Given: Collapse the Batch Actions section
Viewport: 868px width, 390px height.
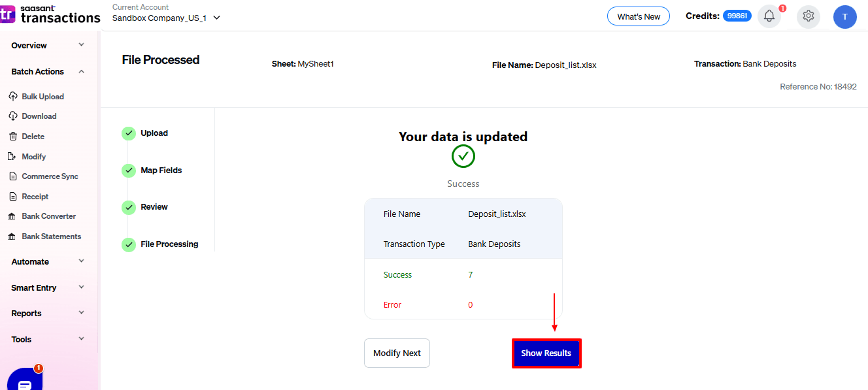Looking at the screenshot, I should click(81, 72).
